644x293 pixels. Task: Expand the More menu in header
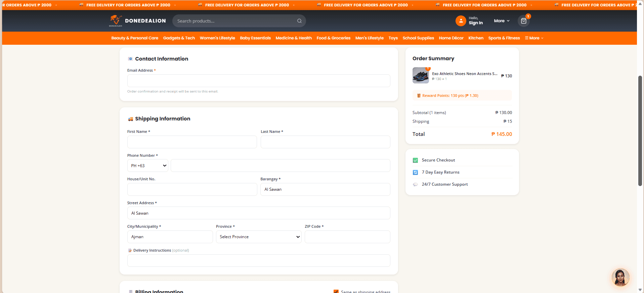pos(502,21)
